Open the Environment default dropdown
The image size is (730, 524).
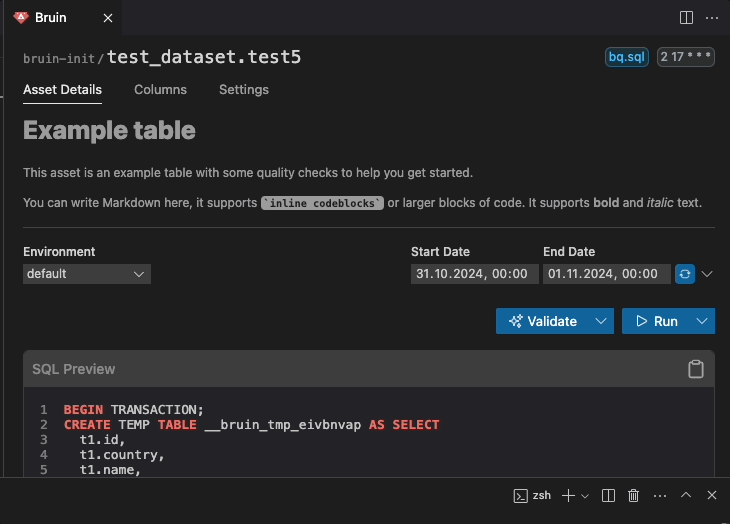pyautogui.click(x=87, y=274)
